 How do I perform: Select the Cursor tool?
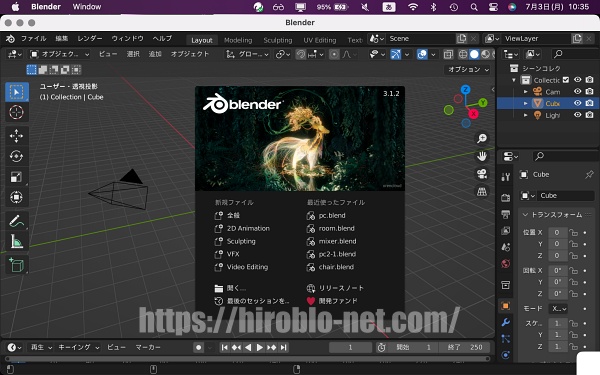(16, 112)
